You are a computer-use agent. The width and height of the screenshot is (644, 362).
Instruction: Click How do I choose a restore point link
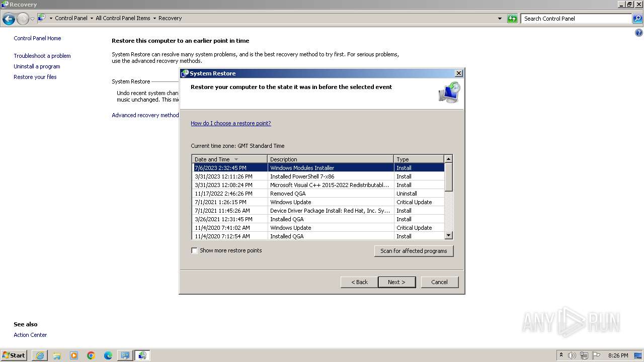pos(231,123)
